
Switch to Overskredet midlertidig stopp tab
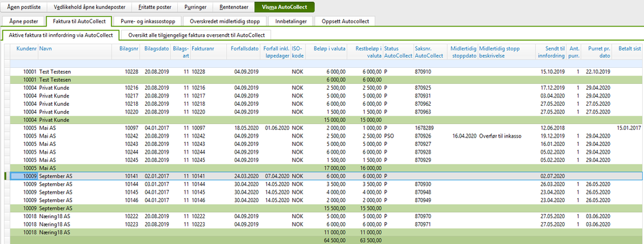(224, 21)
